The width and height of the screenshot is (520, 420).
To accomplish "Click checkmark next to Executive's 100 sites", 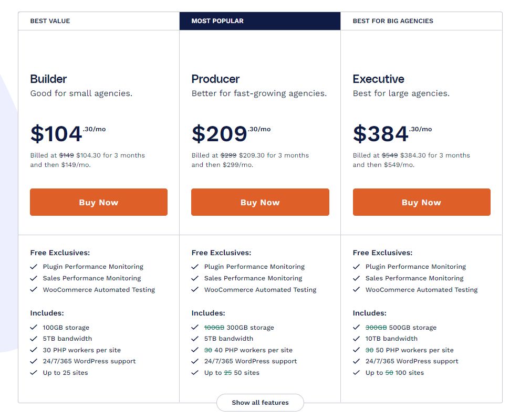I will tap(356, 373).
